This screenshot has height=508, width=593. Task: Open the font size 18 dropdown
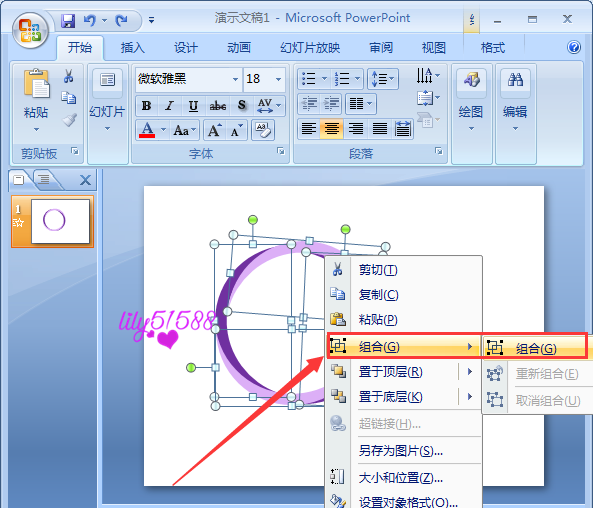(279, 79)
